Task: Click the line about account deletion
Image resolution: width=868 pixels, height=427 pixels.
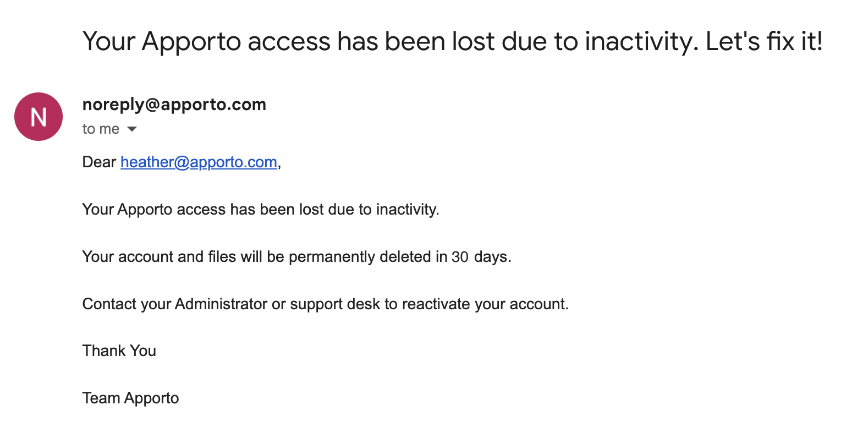Action: [x=296, y=257]
